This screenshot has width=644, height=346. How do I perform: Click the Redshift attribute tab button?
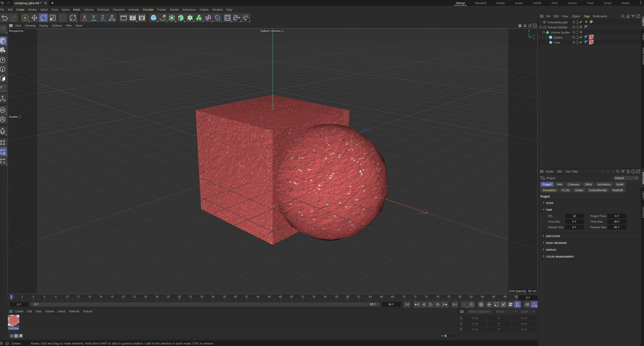pos(618,190)
